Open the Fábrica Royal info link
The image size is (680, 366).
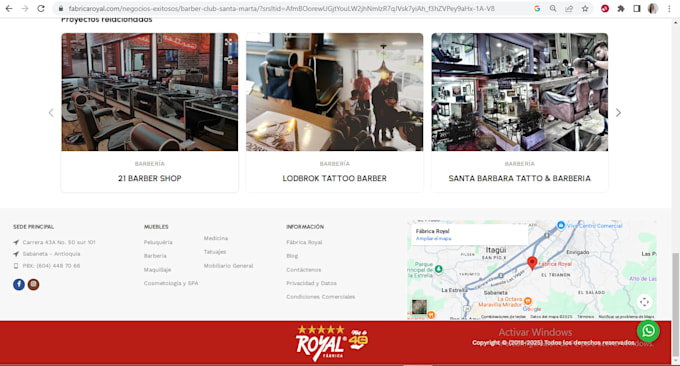(x=304, y=242)
